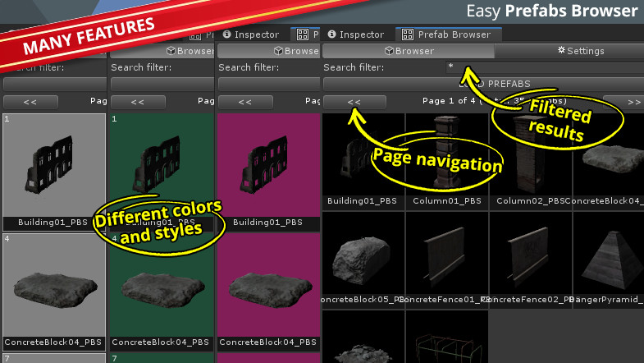Click the 'Page 1 of 4' text
The image size is (644, 363).
(449, 101)
